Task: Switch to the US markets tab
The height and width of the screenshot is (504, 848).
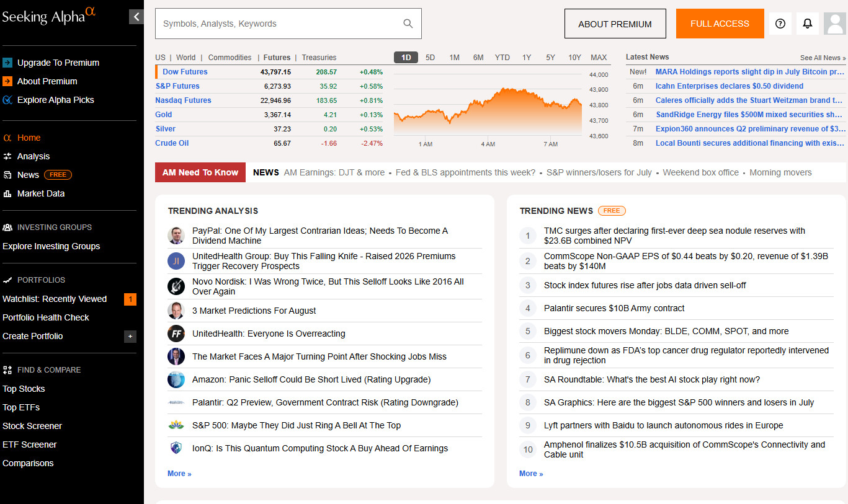Action: coord(160,58)
